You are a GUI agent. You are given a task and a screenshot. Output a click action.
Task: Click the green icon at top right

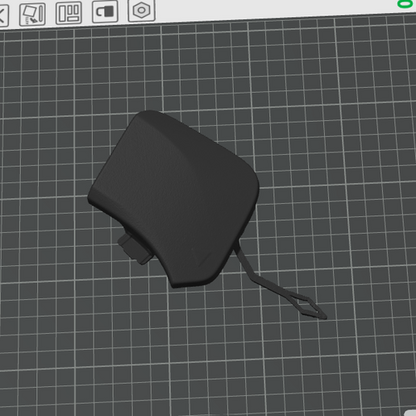click(x=406, y=3)
